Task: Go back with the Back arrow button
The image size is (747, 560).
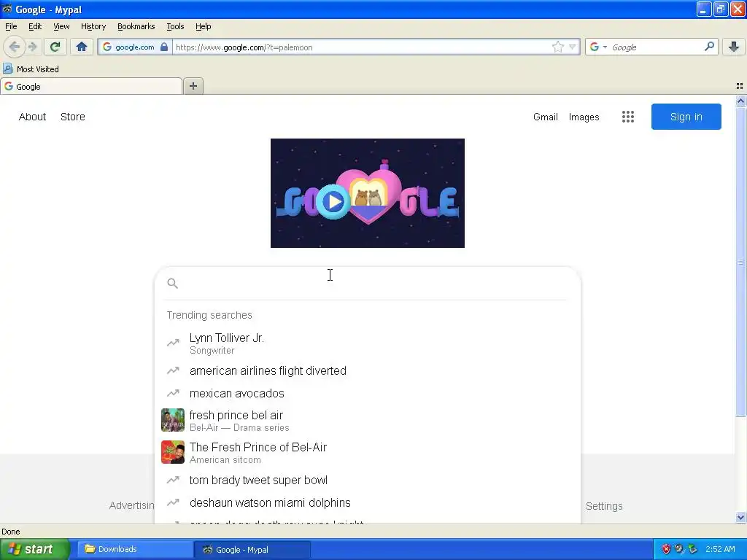Action: (x=15, y=47)
